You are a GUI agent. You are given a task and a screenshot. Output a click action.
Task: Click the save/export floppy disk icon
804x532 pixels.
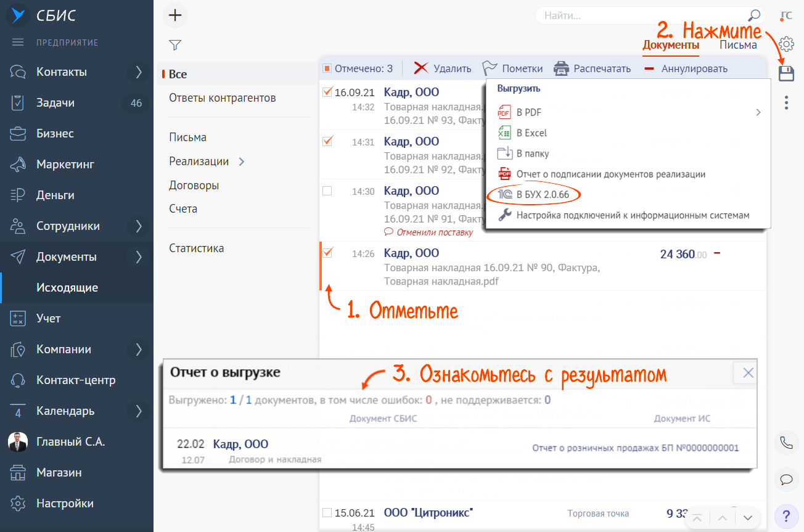pos(786,74)
